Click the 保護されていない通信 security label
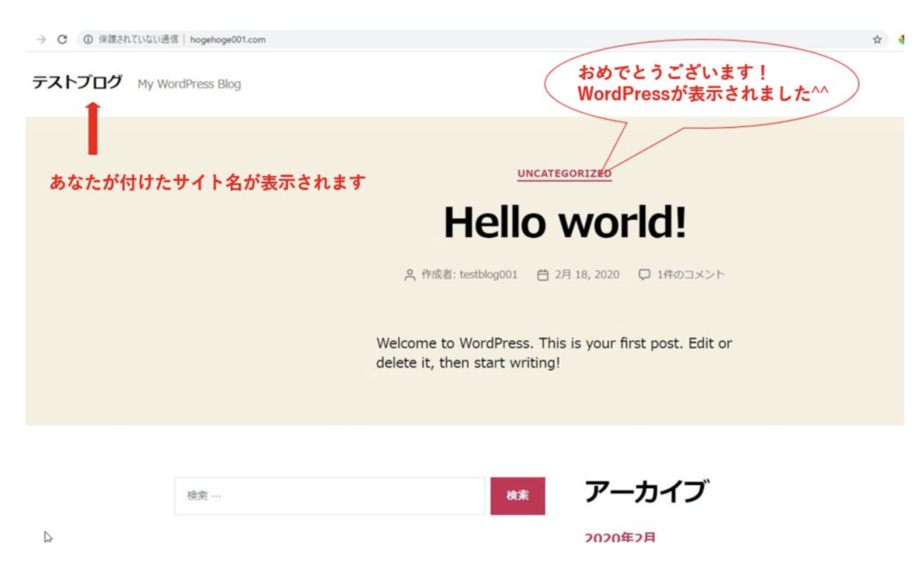Viewport: 924px width, 561px height. (x=138, y=40)
